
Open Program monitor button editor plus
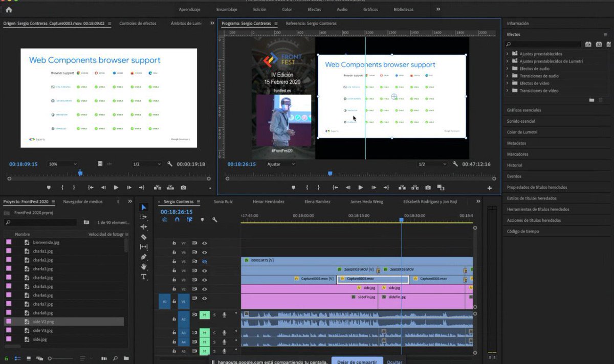coord(490,188)
